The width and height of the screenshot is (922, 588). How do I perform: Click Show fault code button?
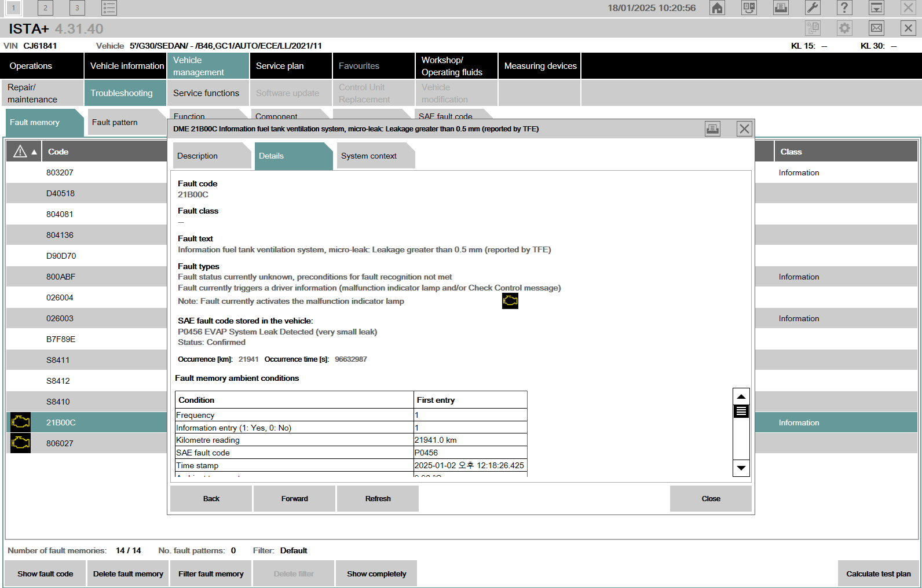coord(45,574)
